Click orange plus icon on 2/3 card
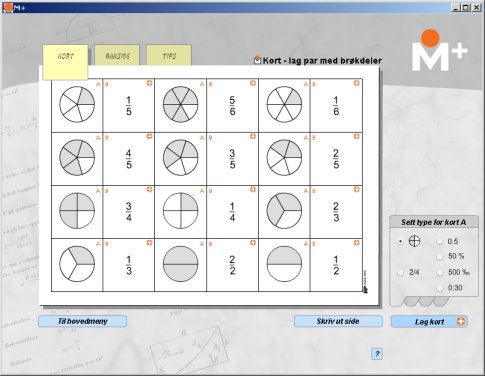 pyautogui.click(x=357, y=190)
